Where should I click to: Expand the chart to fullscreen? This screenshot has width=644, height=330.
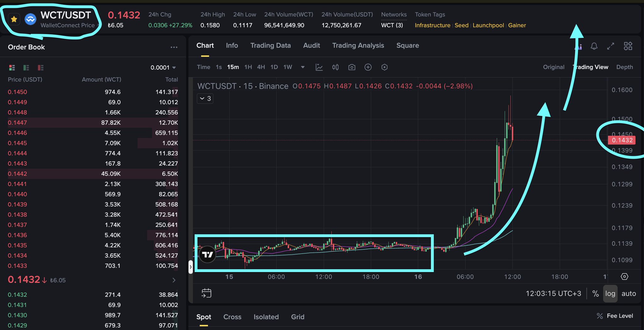[610, 46]
